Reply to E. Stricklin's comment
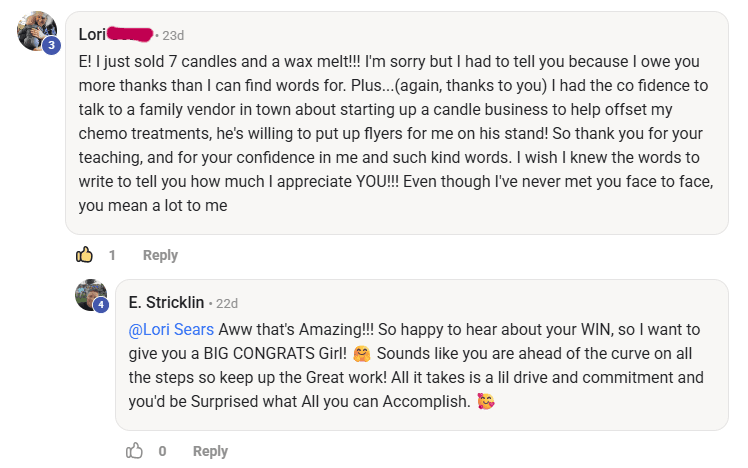 (x=210, y=451)
